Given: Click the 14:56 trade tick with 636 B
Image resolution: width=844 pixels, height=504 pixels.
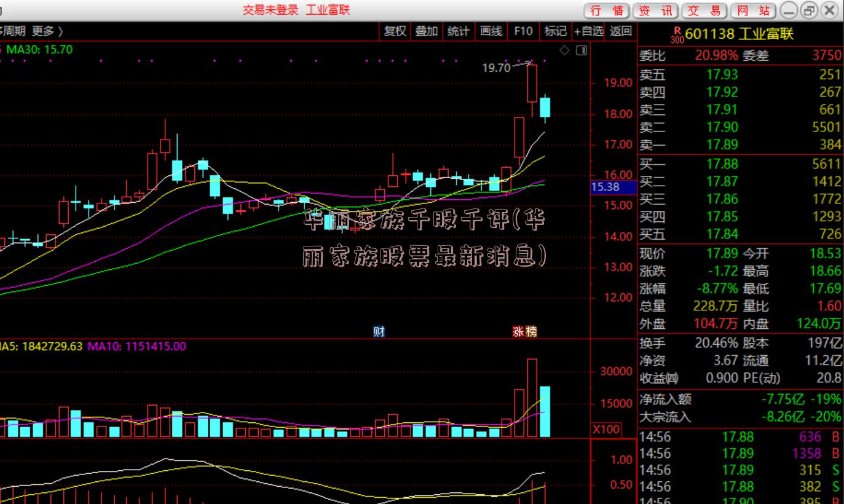Looking at the screenshot, I should pos(740,438).
